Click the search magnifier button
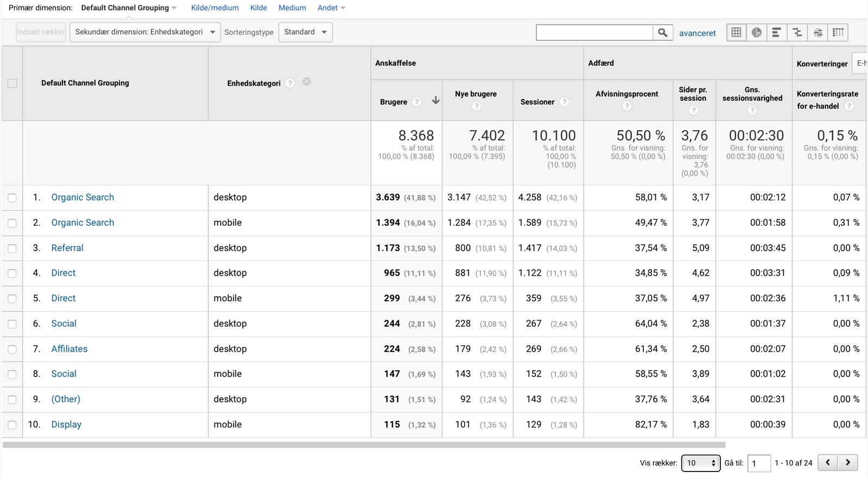This screenshot has height=478, width=868. point(663,33)
